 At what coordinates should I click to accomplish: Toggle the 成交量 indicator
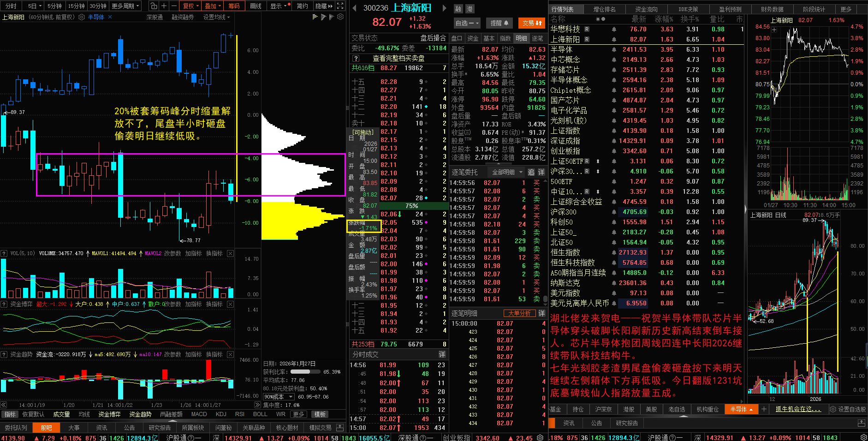61,414
